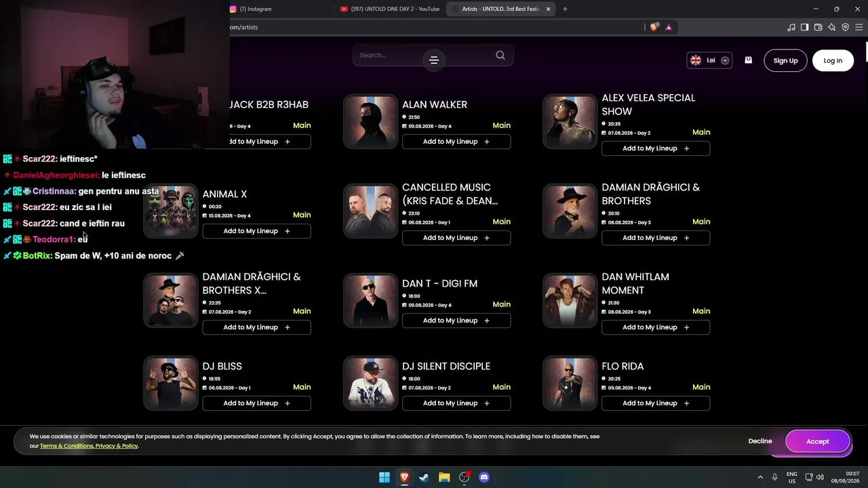Click the Log In button
868x488 pixels.
pyautogui.click(x=833, y=60)
